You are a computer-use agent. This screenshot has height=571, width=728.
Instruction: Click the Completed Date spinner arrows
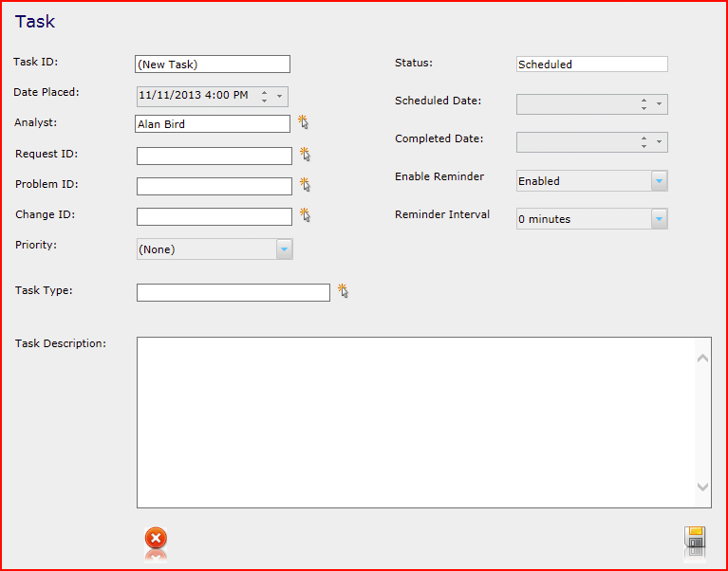click(x=644, y=142)
